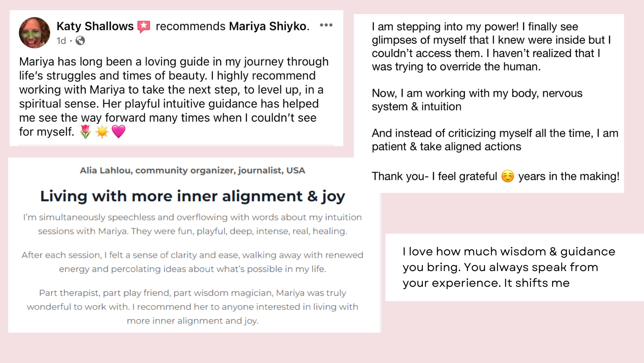
Task: Click the Alia Lahlou attribution line
Action: coord(192,170)
